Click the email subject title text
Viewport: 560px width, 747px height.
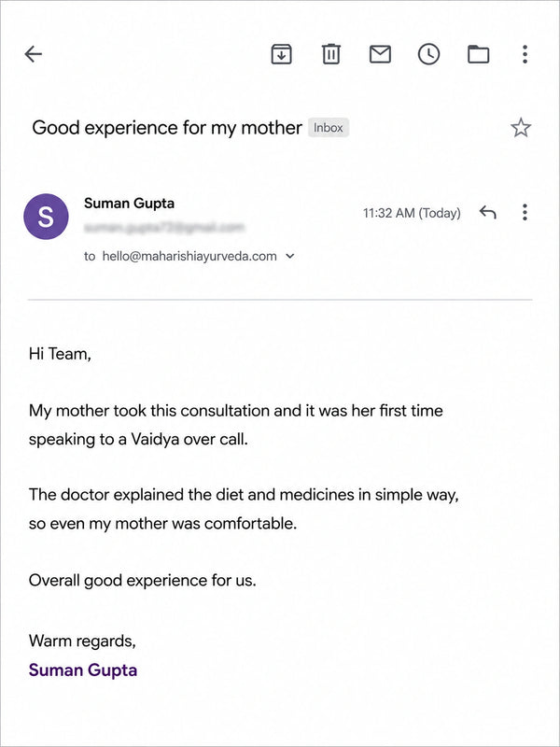(167, 128)
